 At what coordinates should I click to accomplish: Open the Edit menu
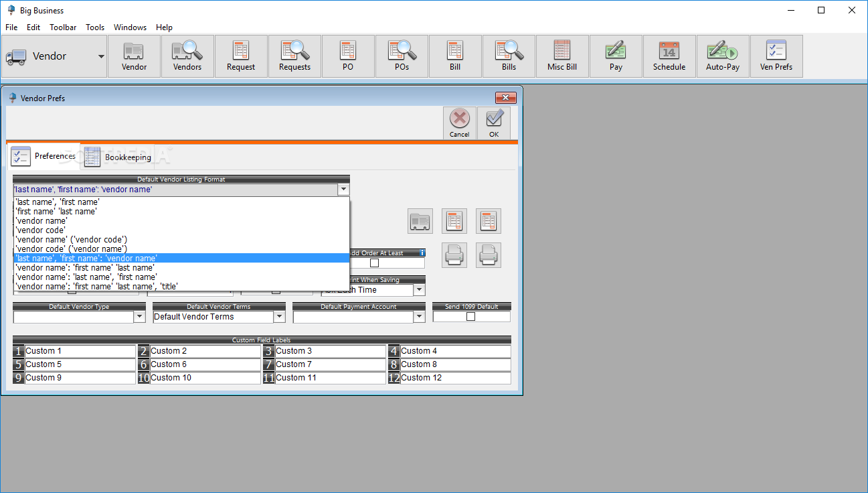click(33, 27)
